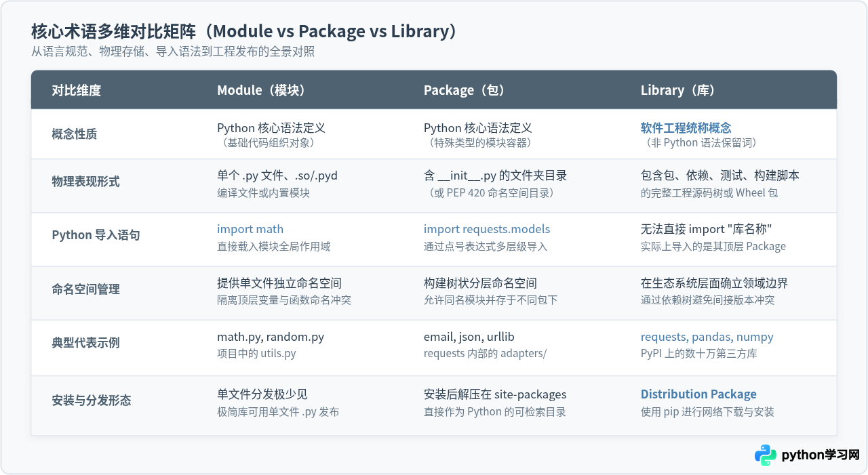Click Package column 'Python 核心语法定义' text
The width and height of the screenshot is (868, 475).
pyautogui.click(x=478, y=128)
